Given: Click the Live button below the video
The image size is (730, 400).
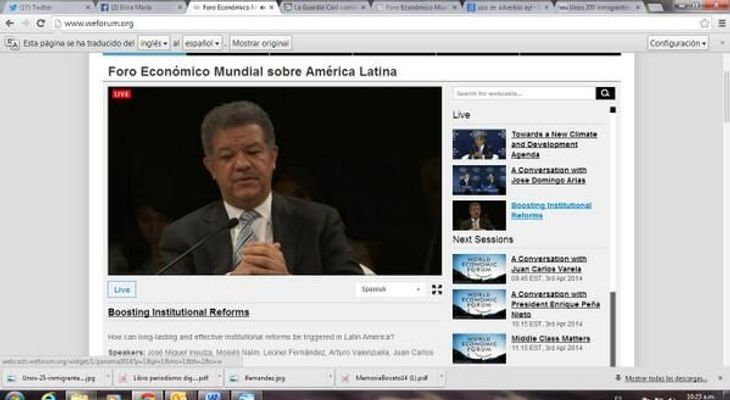Looking at the screenshot, I should 122,290.
